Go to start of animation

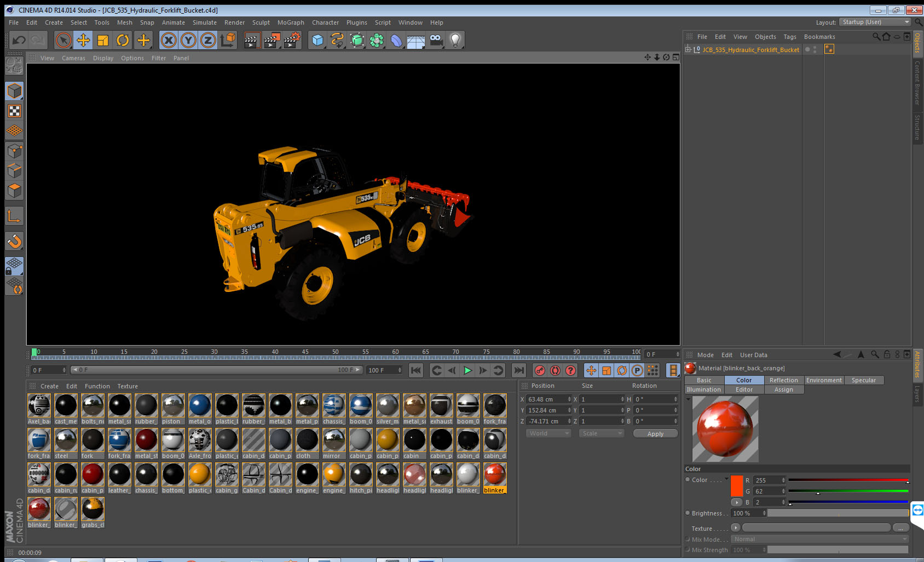pos(416,370)
